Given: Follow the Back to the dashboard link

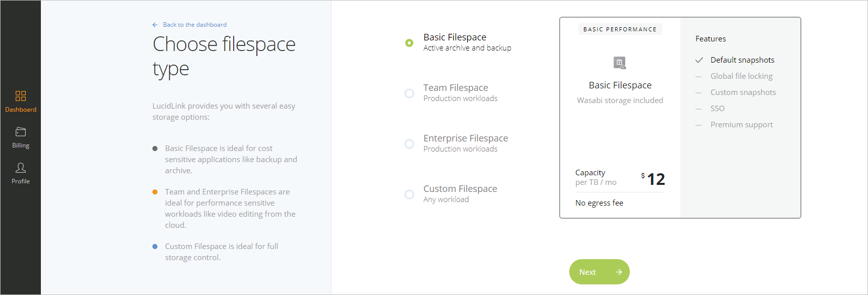Looking at the screenshot, I should 195,25.
